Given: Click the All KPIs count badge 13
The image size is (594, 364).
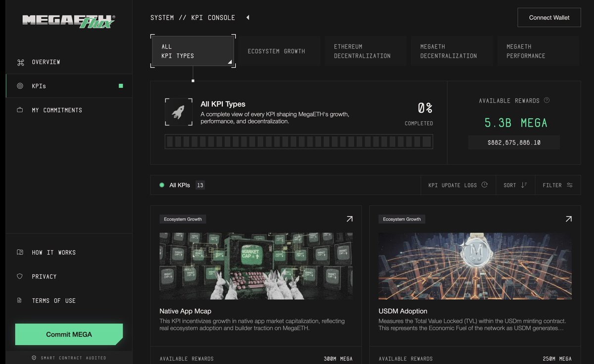Looking at the screenshot, I should [200, 185].
